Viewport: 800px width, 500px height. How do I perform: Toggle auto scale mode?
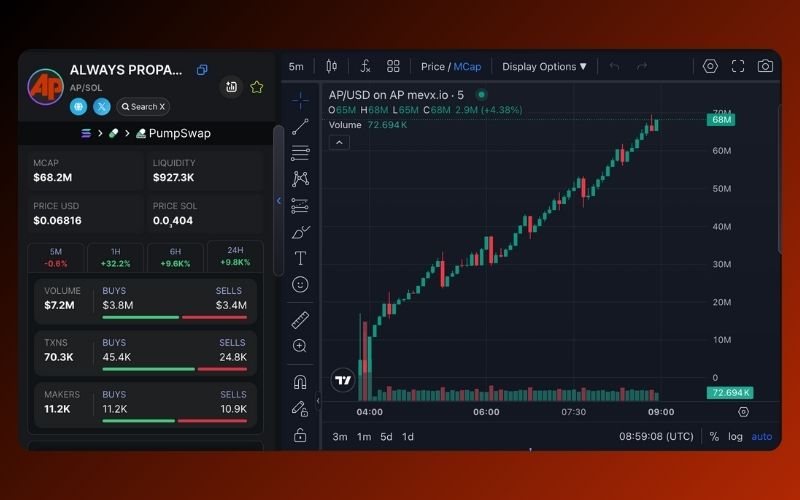click(x=762, y=437)
